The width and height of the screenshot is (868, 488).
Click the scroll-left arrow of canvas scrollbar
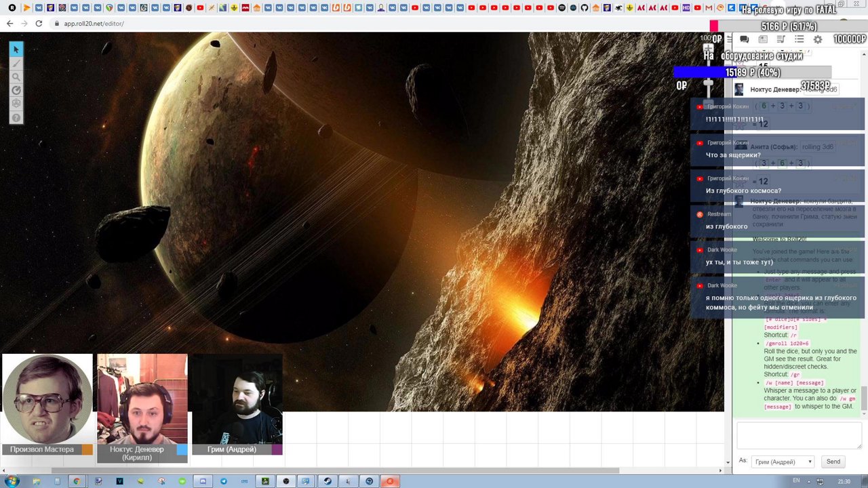click(3, 470)
